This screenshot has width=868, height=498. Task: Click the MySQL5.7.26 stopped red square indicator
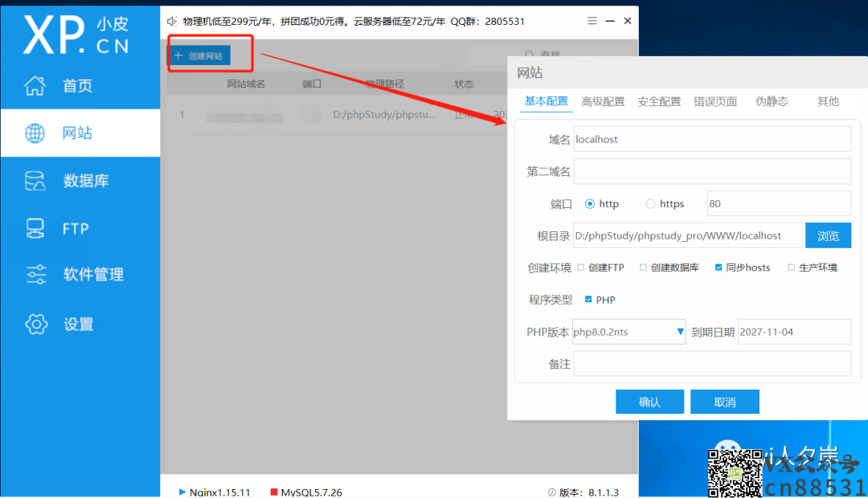tap(273, 492)
